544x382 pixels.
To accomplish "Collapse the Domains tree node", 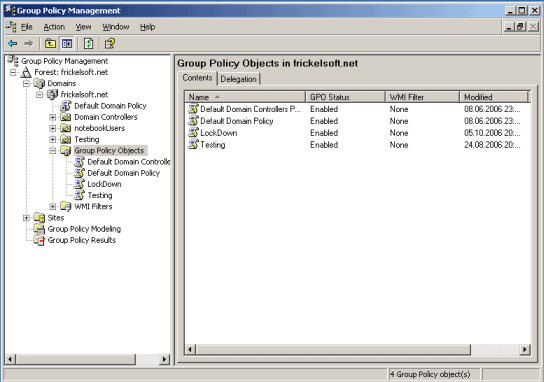I will (x=26, y=84).
